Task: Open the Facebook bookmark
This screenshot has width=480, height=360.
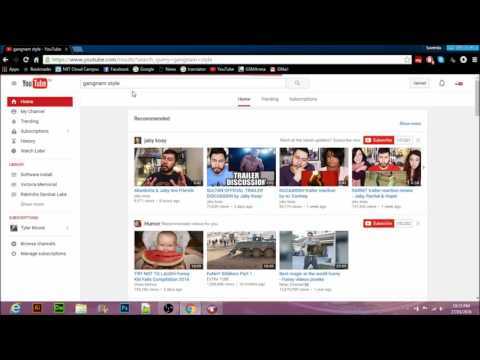Action: pyautogui.click(x=116, y=69)
